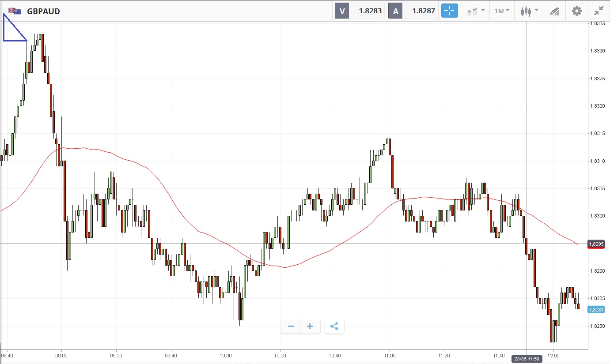Open the candlestick chart type dropdown
This screenshot has width=610, height=364.
(x=529, y=11)
